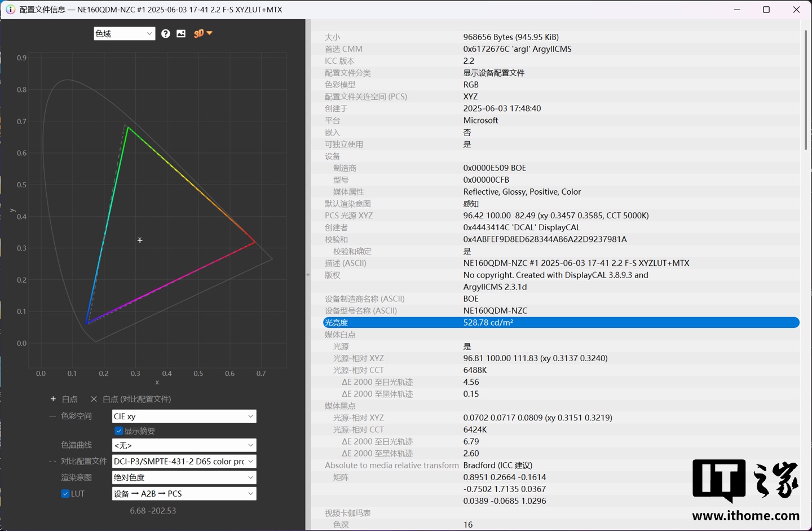This screenshot has width=812, height=531.
Task: Open the 色域 plot type dropdown
Action: click(124, 34)
